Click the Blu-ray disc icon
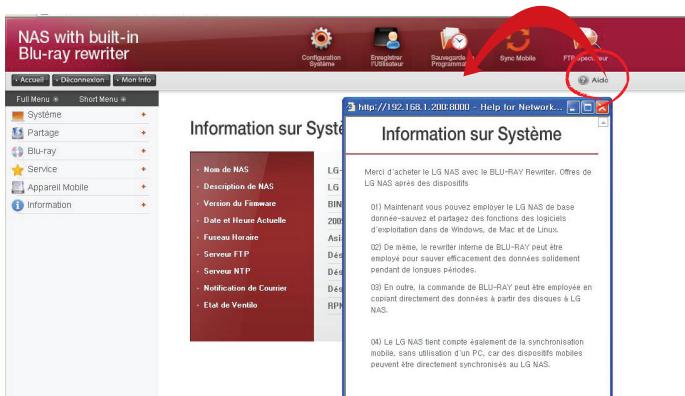685x396 pixels. point(17,151)
